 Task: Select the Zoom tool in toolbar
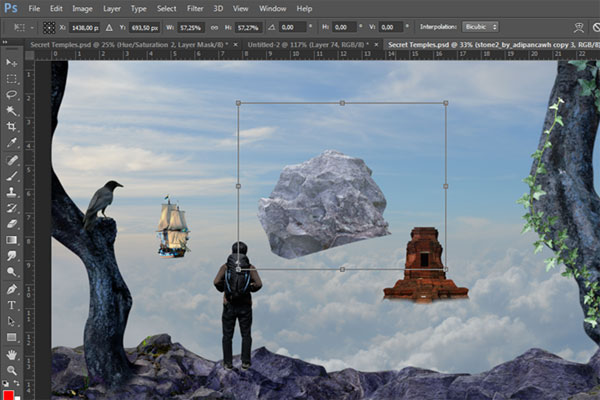12,369
